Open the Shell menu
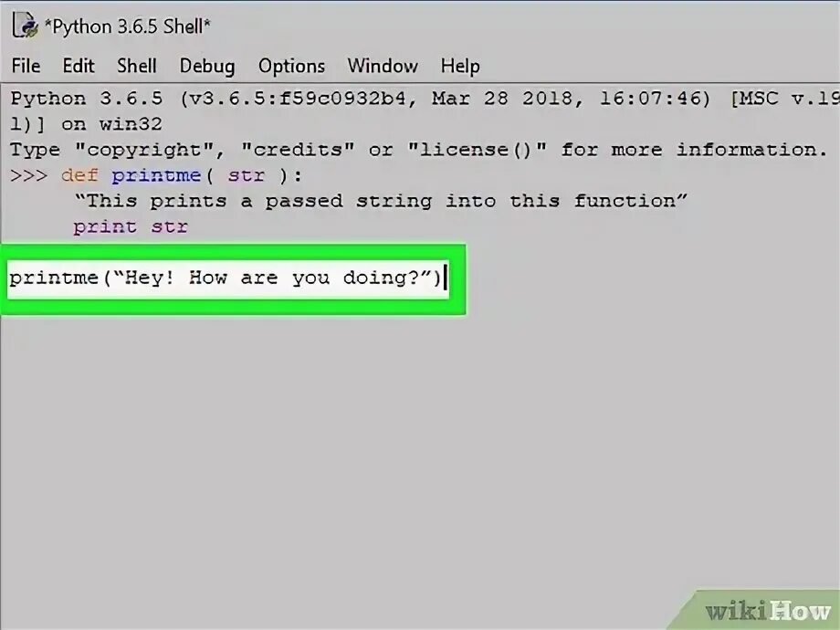The image size is (840, 630). point(137,66)
